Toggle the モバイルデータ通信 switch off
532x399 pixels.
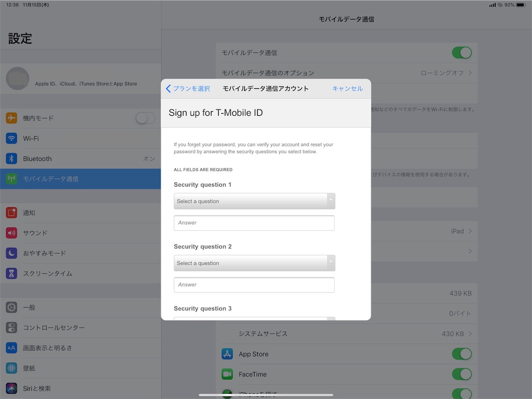462,52
